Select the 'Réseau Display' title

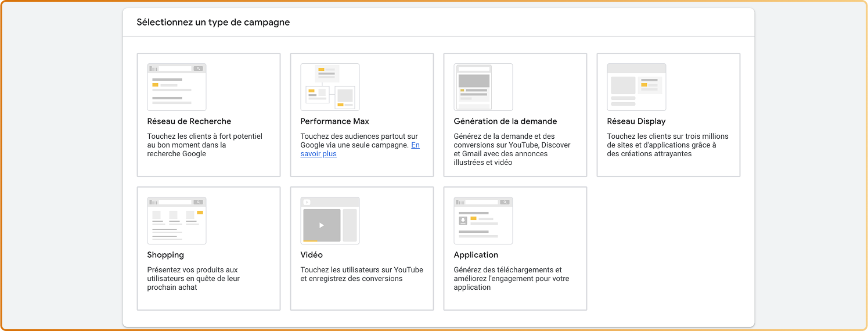pyautogui.click(x=636, y=121)
